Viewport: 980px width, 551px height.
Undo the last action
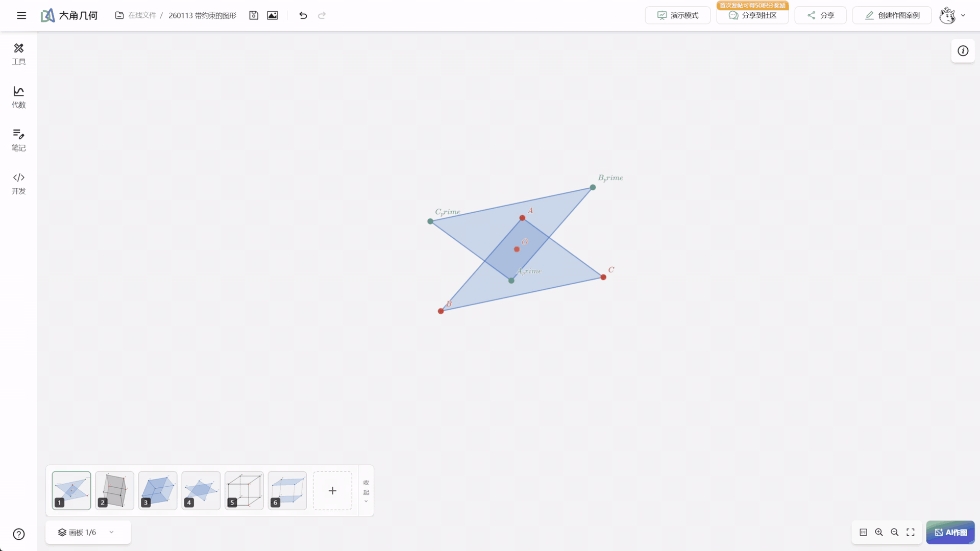pyautogui.click(x=303, y=15)
